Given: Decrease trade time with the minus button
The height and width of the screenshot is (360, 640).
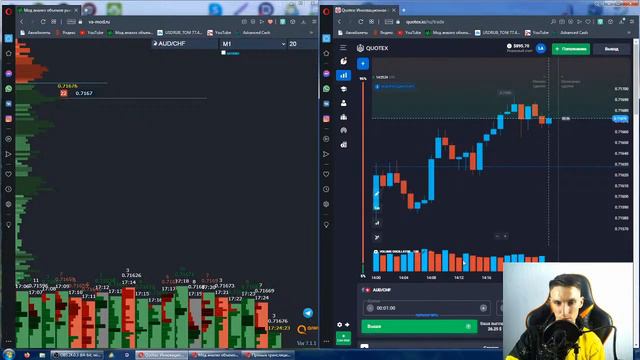Looking at the screenshot, I should tap(370, 308).
